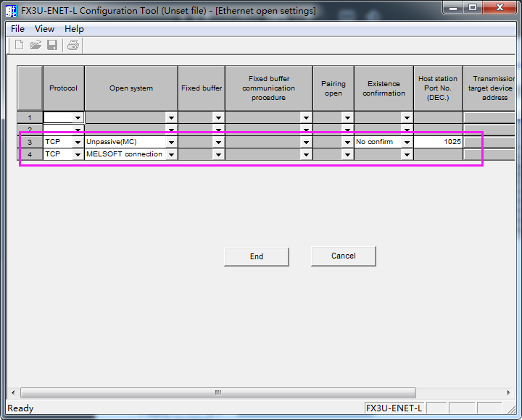
Task: Open row 4 Protocol dropdown showing TCP
Action: pyautogui.click(x=78, y=154)
